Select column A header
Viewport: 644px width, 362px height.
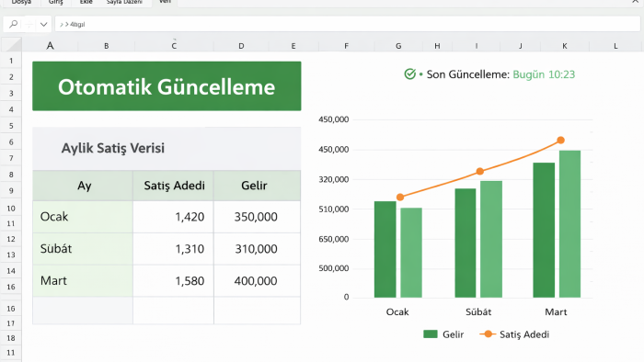tap(50, 46)
